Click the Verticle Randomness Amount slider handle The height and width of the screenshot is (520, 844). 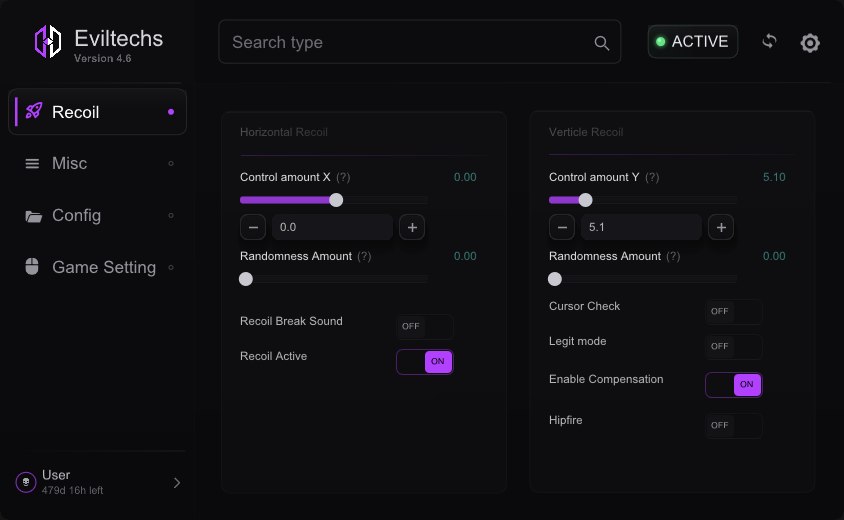point(555,279)
